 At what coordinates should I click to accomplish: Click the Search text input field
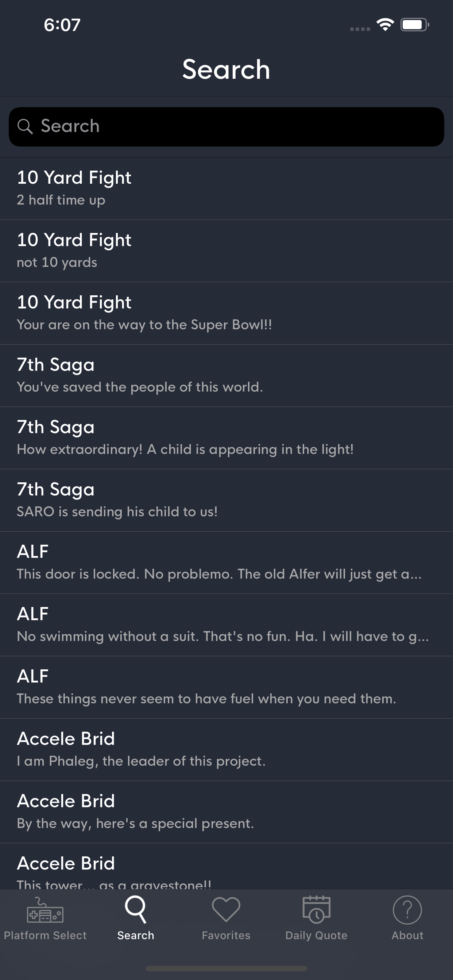236,126
